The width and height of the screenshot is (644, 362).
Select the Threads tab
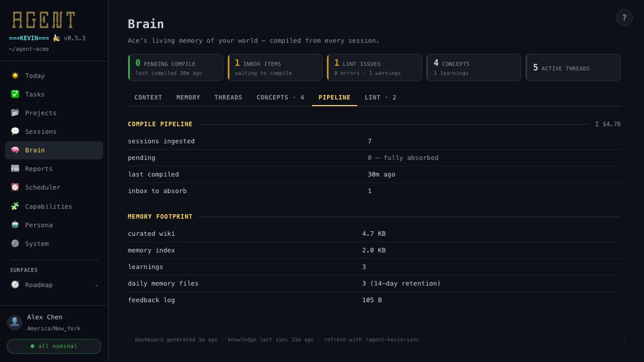point(228,98)
